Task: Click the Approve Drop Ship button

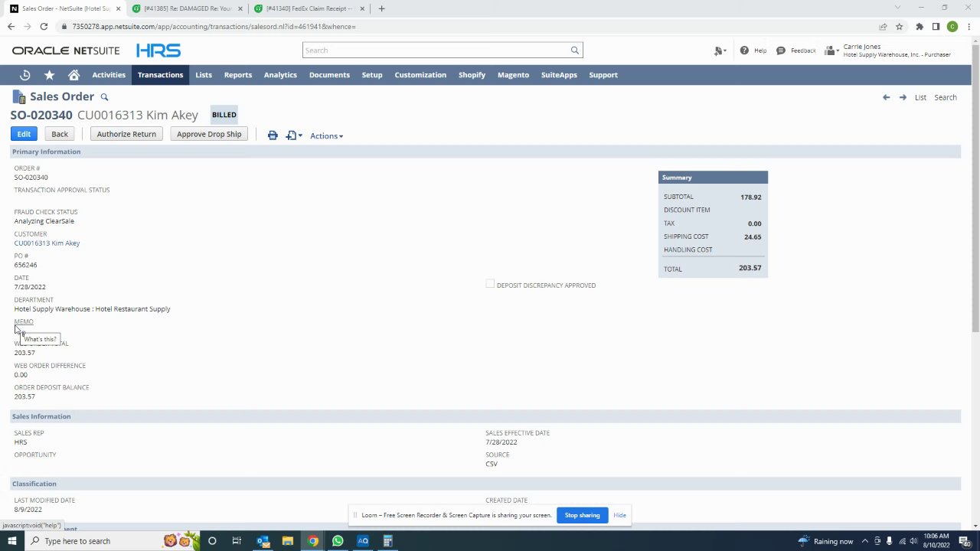Action: point(209,134)
